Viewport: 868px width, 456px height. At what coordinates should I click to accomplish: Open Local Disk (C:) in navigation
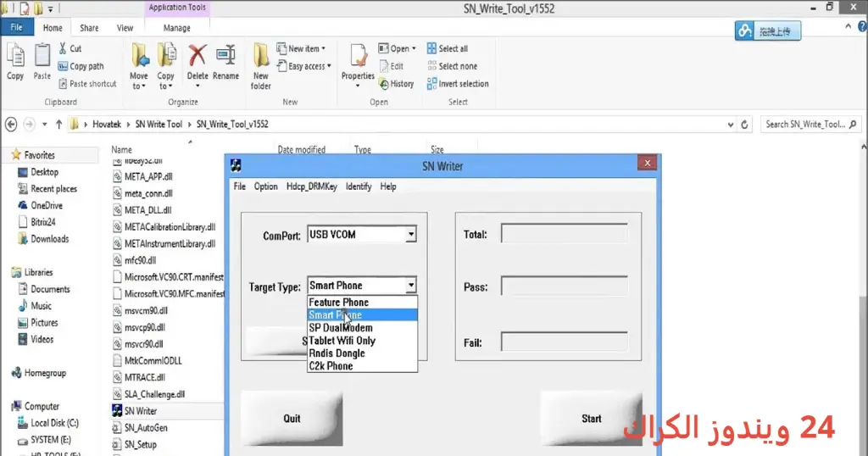[x=54, y=423]
